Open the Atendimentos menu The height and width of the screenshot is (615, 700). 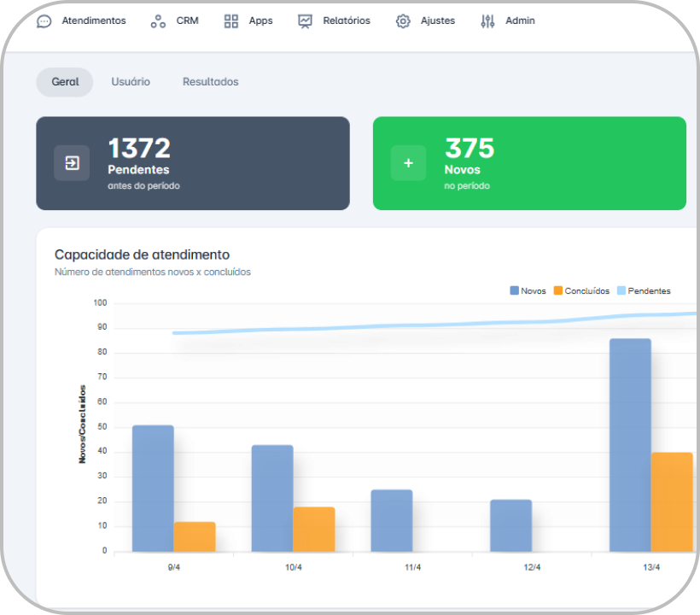click(x=93, y=21)
